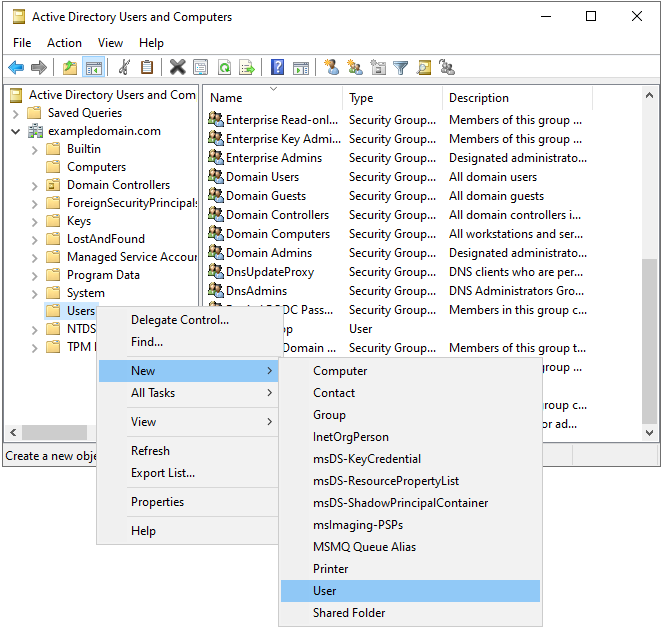Open the Help menu in menu bar
Screen dimensions: 662x629
click(151, 43)
